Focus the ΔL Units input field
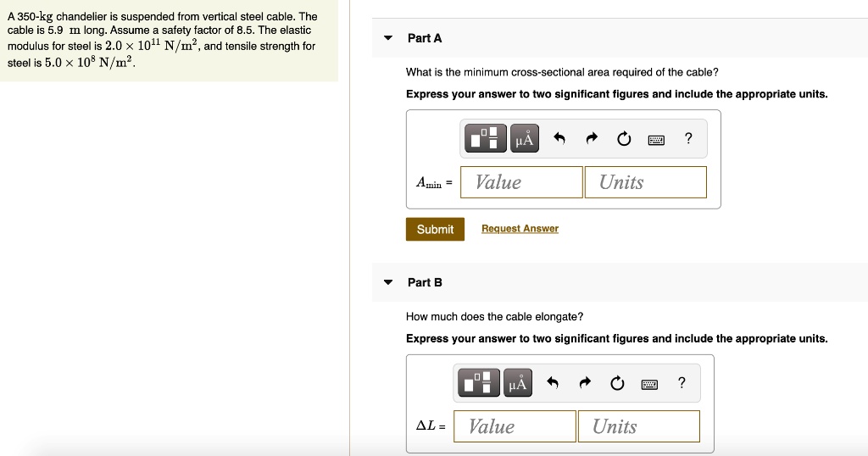868x456 pixels. pyautogui.click(x=639, y=426)
